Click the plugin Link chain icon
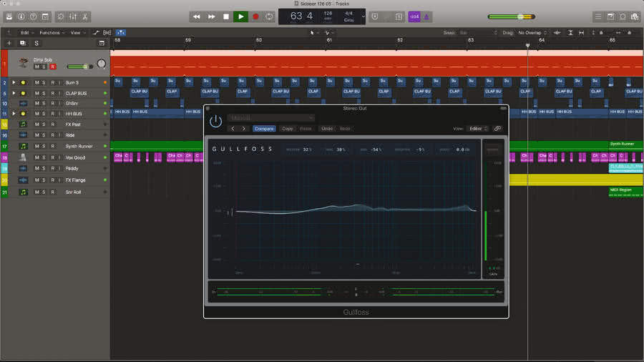This screenshot has width=644, height=362. click(497, 129)
